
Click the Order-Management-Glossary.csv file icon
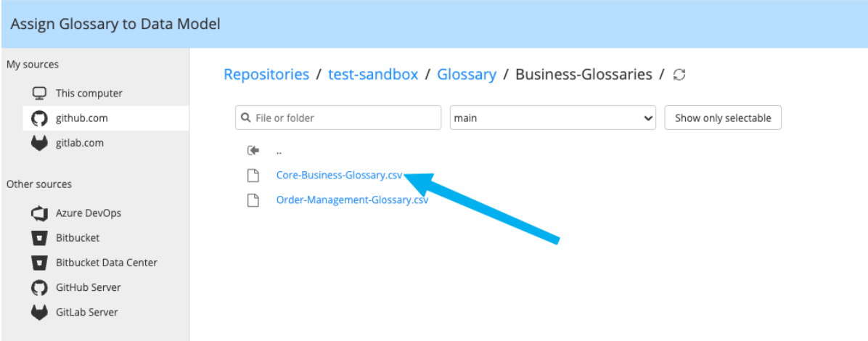coord(253,200)
